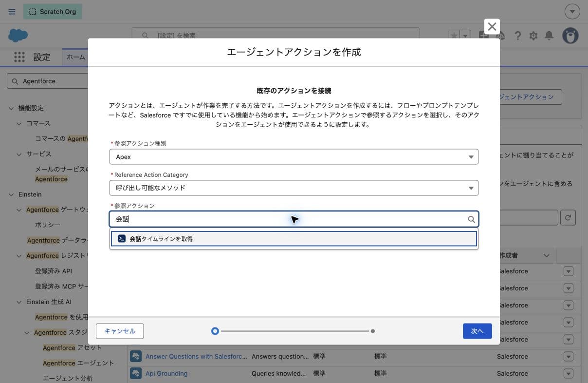
Task: Open the favorites list dropdown arrow
Action: pyautogui.click(x=465, y=36)
